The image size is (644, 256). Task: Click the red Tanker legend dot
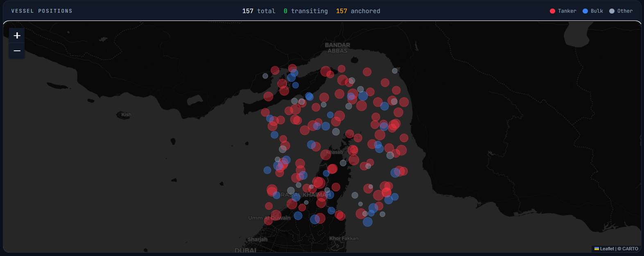(552, 11)
